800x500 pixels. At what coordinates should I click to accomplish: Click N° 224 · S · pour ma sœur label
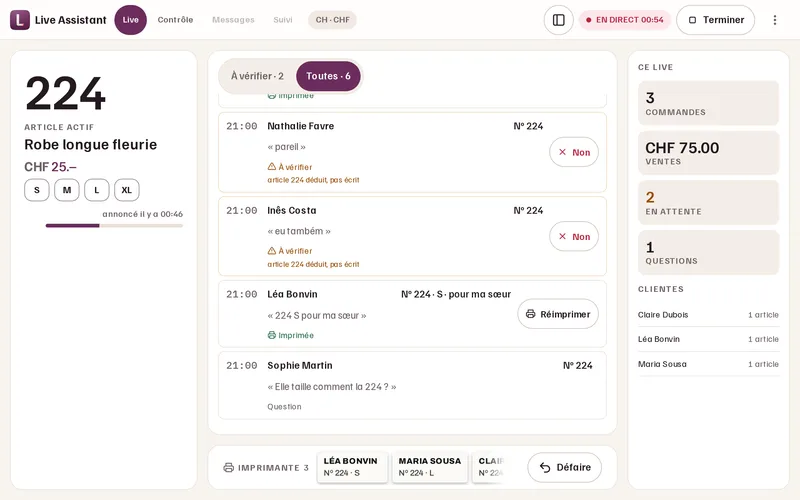(456, 294)
